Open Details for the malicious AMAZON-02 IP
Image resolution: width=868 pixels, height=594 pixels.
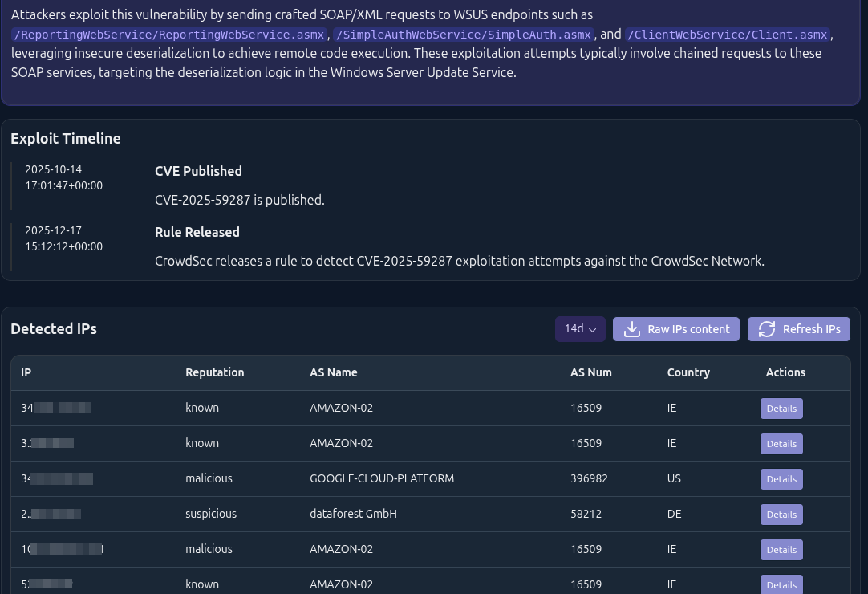(x=781, y=549)
